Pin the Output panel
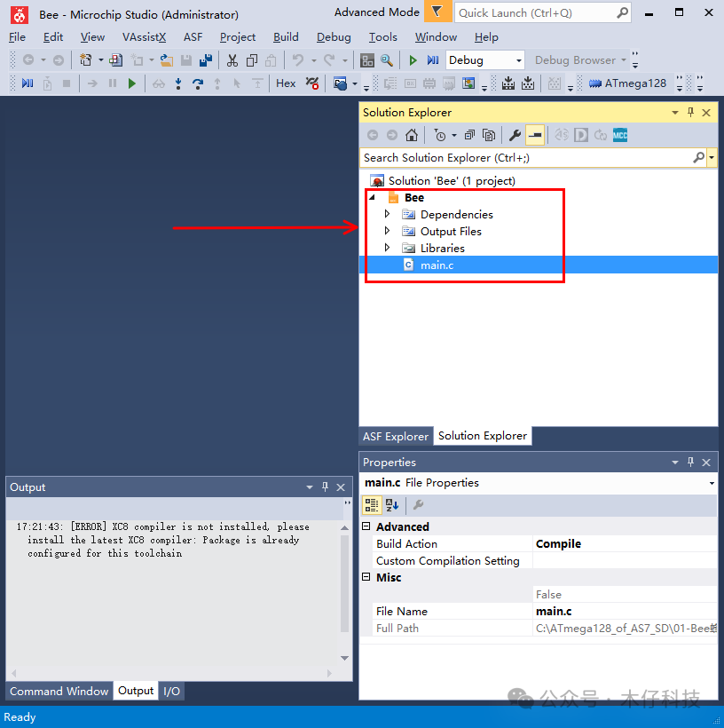The width and height of the screenshot is (724, 728). [x=325, y=487]
